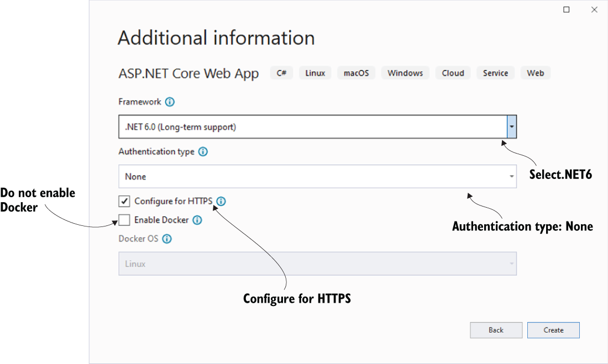Viewport: 608px width, 364px height.
Task: Click the Framework label text
Action: pyautogui.click(x=140, y=102)
